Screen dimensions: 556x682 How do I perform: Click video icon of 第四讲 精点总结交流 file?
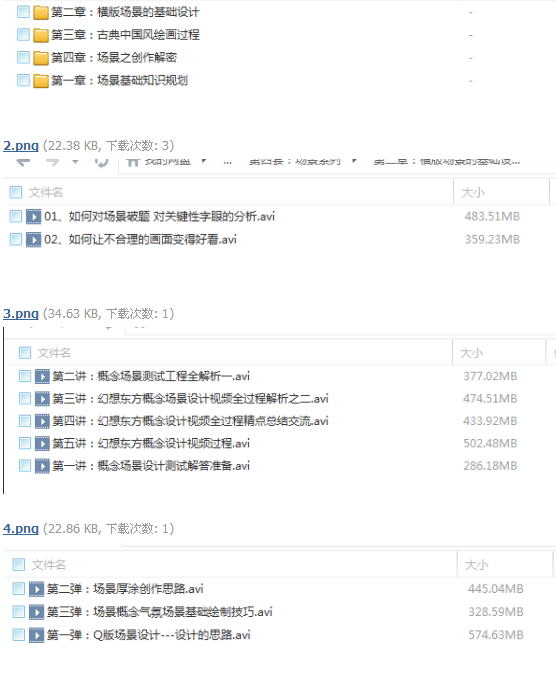(x=42, y=421)
